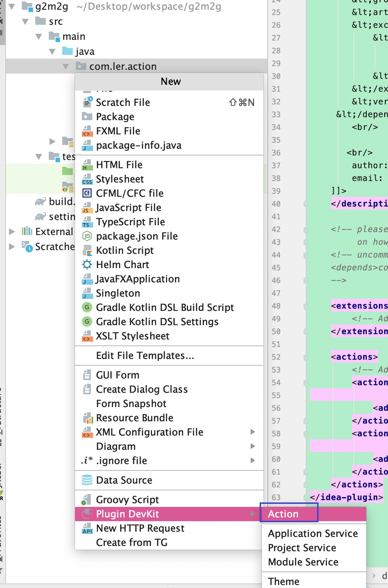Expand External Libraries tree node
Viewport: 388px width, 588px height.
coord(12,232)
